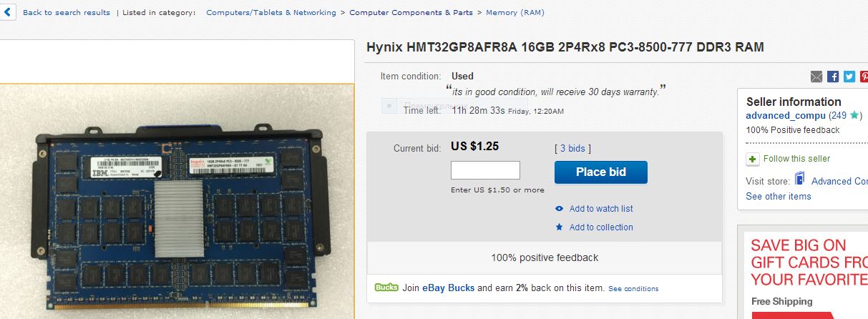Click the star icon for collection
868x319 pixels.
560,227
